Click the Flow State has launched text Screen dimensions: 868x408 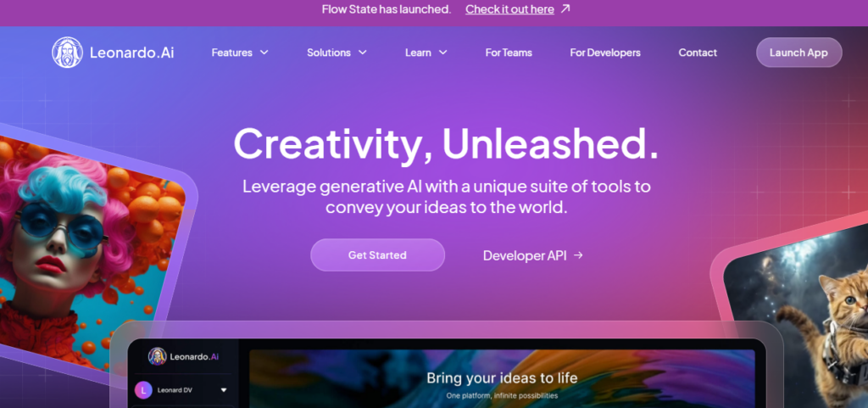pos(387,8)
